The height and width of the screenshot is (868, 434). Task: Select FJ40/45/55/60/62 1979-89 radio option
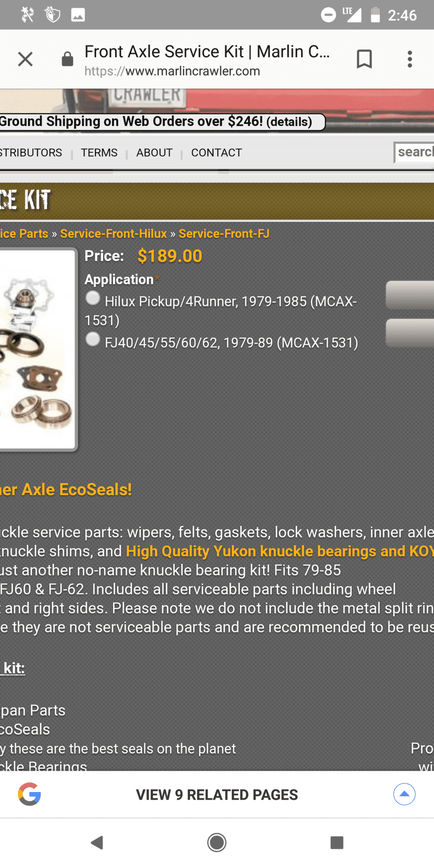(x=93, y=339)
